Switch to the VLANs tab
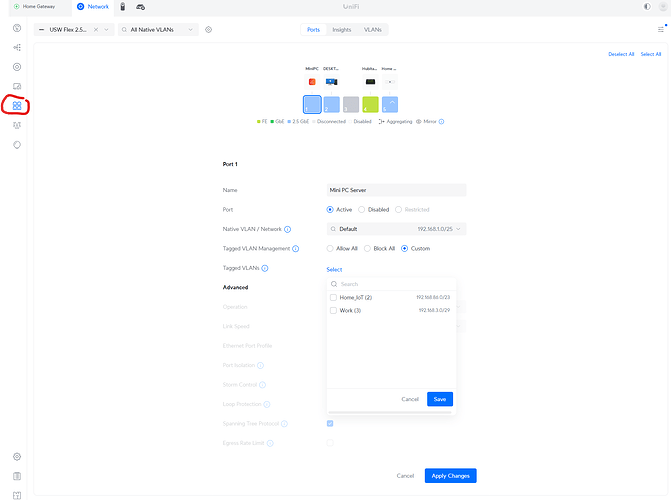The height and width of the screenshot is (500, 671). (x=372, y=30)
